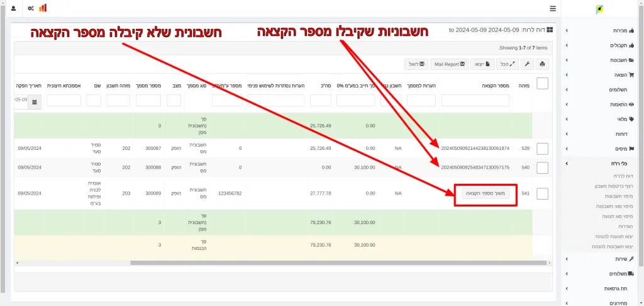
Task: Click document number 300089 cell
Action: [153, 193]
